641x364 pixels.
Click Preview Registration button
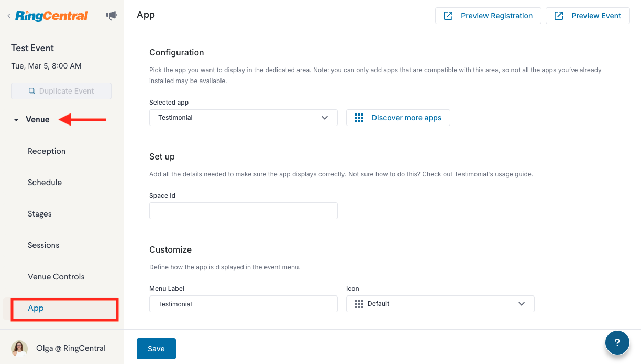488,16
